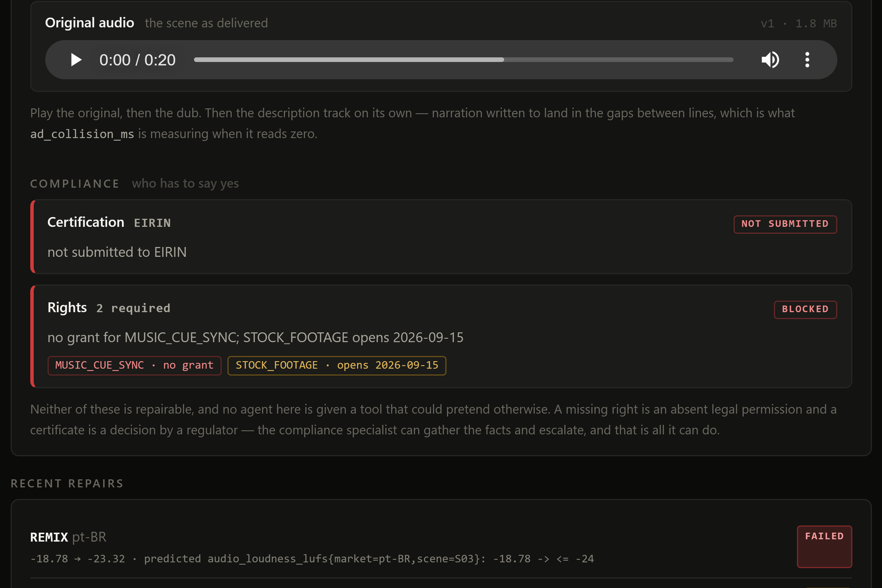This screenshot has width=882, height=588.
Task: Mute the Original audio volume
Action: point(770,60)
